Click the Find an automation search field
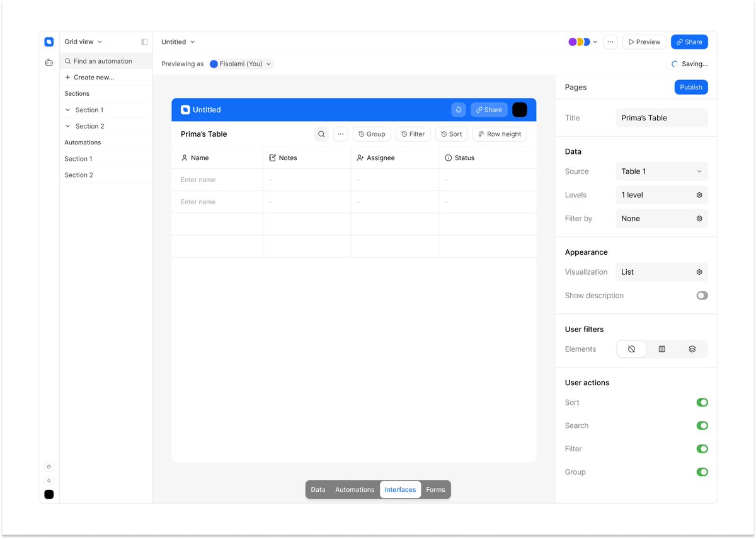 tap(106, 61)
